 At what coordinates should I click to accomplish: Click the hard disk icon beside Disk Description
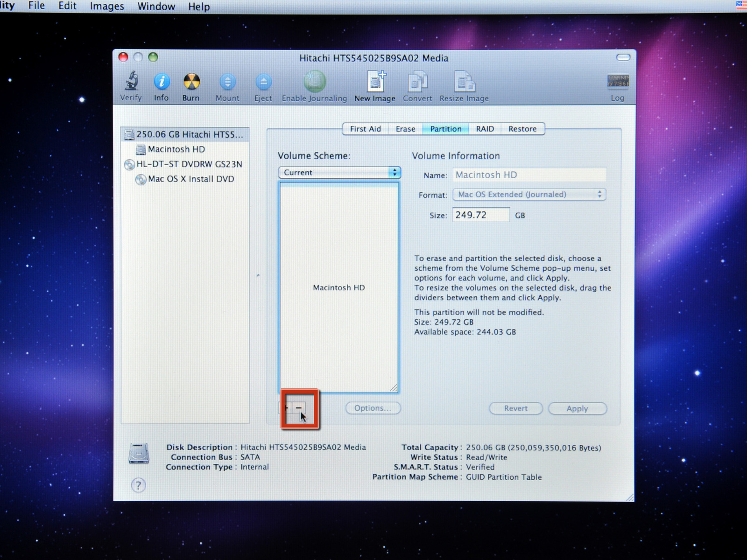[139, 453]
